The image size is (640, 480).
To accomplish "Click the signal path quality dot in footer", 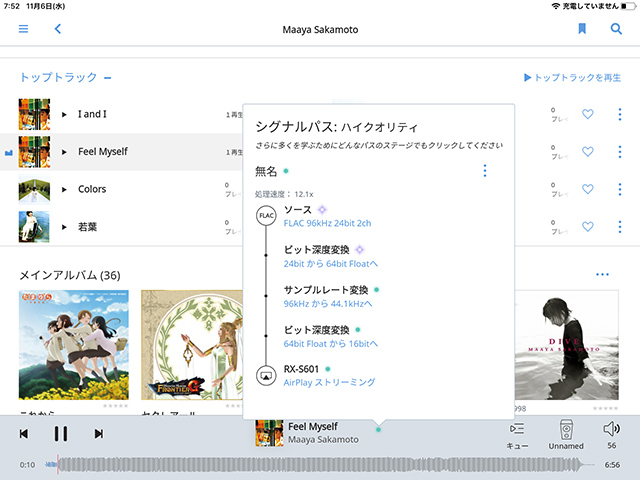I will coord(378,429).
